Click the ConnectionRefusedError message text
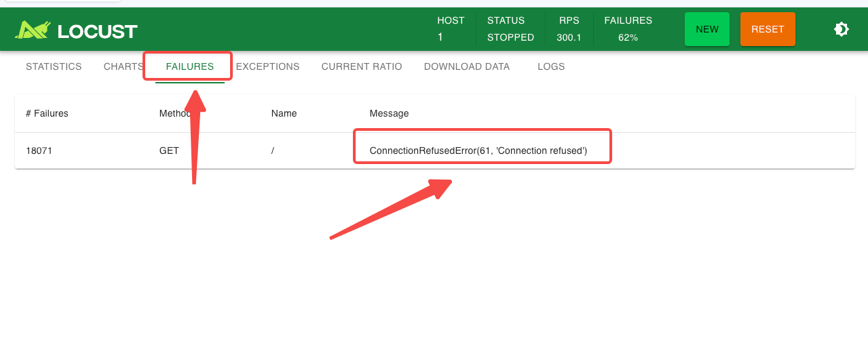This screenshot has width=868, height=343. pos(478,150)
